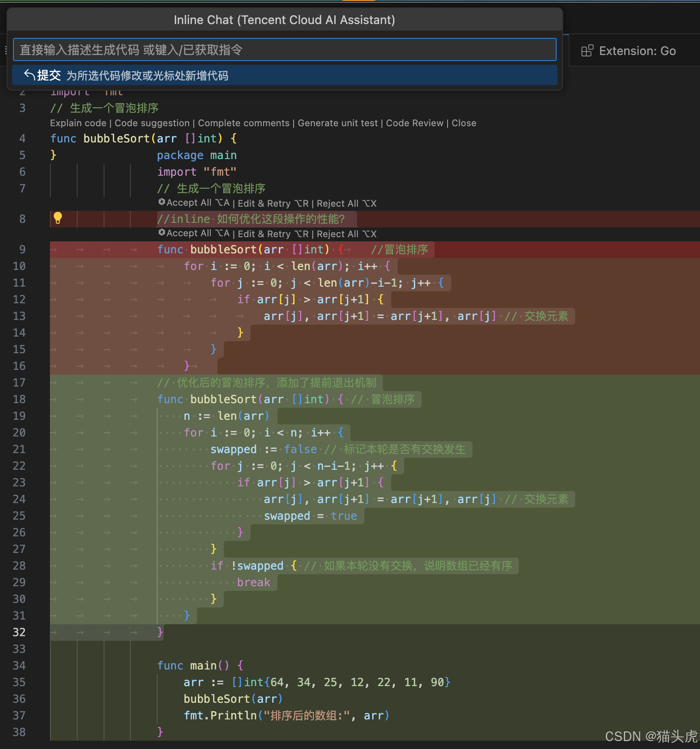Screen dimensions: 700x749
Task: Click the 'break' statement on line 29
Action: (254, 582)
